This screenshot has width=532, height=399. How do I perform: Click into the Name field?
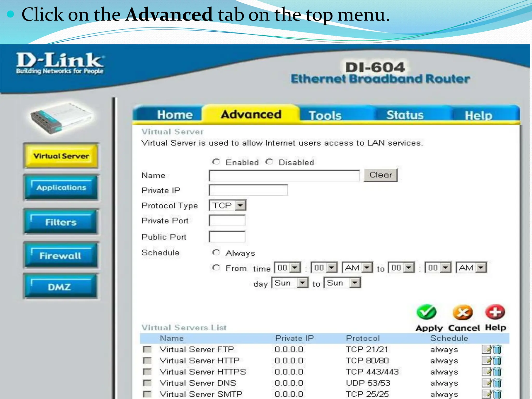[x=284, y=176]
